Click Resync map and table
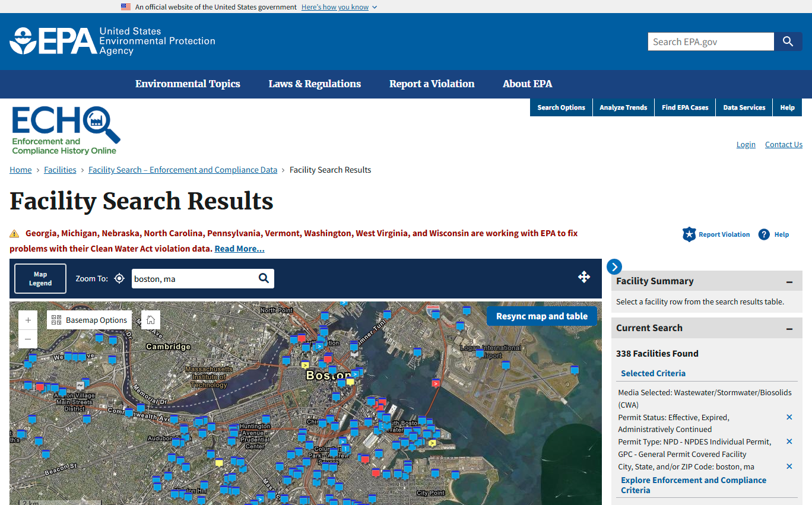 (542, 316)
